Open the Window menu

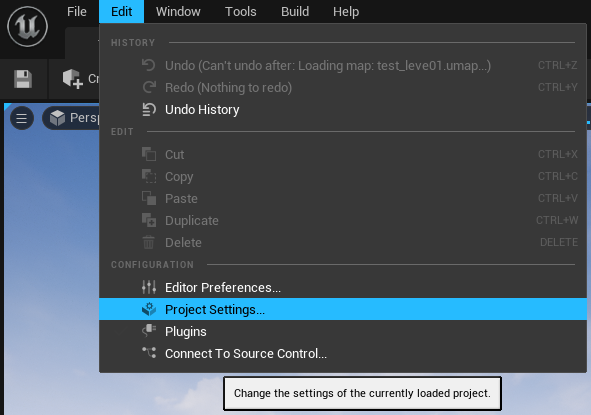178,12
